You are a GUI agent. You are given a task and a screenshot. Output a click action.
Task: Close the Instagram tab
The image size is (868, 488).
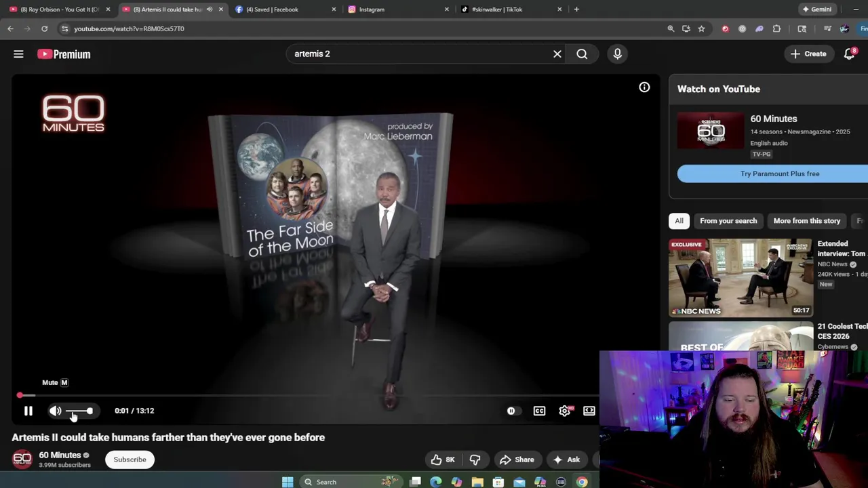coord(446,9)
